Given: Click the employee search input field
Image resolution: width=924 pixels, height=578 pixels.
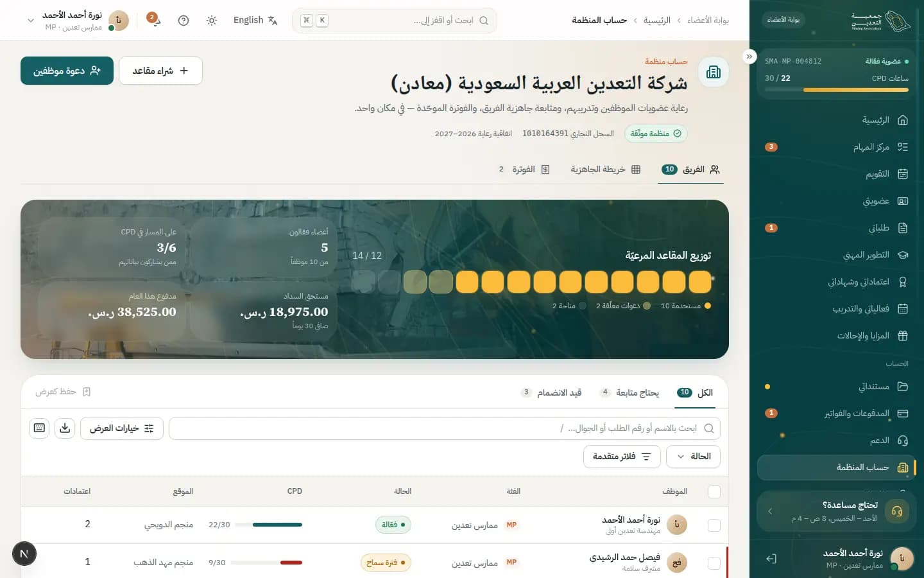Looking at the screenshot, I should (444, 428).
